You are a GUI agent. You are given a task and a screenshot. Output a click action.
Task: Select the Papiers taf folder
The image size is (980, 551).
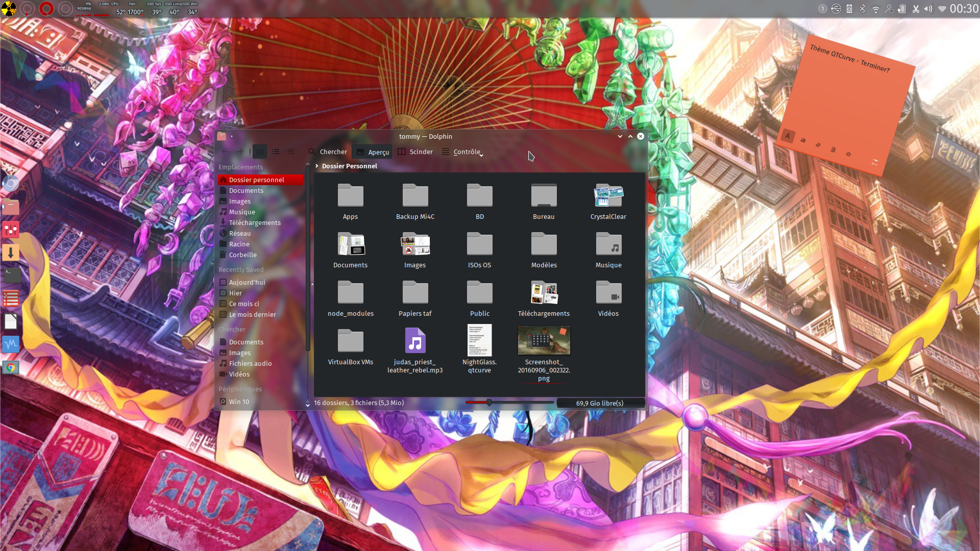click(x=415, y=298)
